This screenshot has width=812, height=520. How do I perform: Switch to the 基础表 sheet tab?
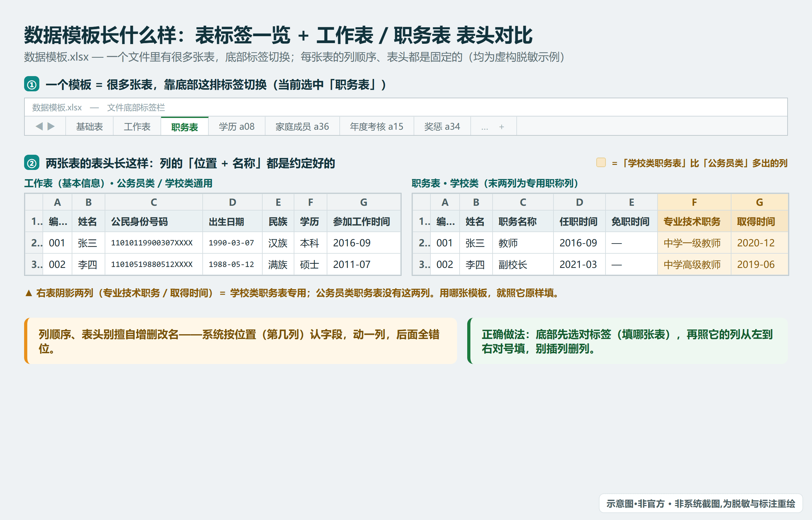pos(89,127)
